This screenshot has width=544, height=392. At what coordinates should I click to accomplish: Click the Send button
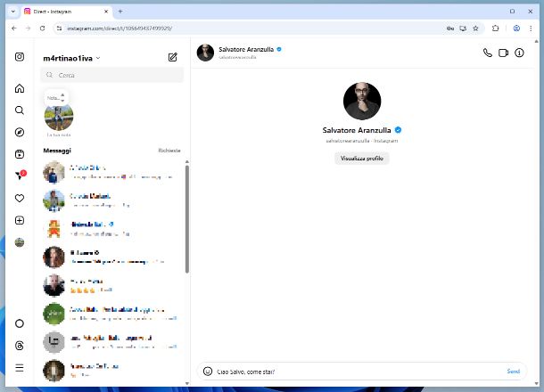coord(513,372)
